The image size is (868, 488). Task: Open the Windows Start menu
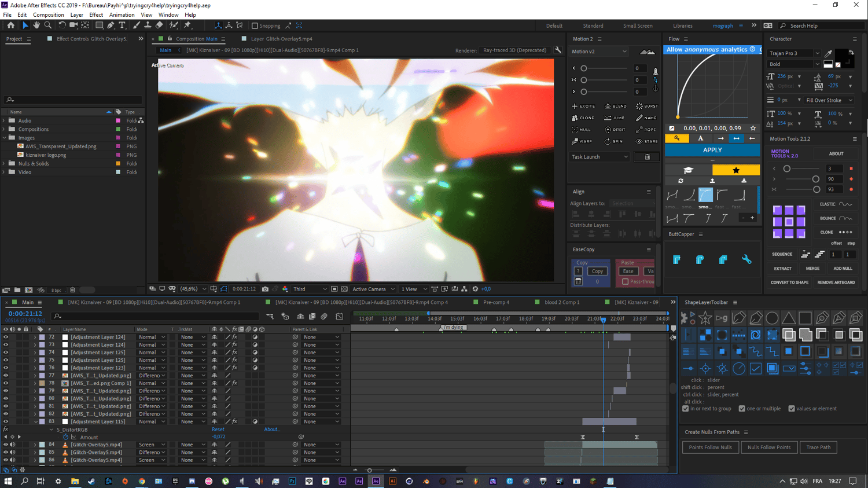pos(8,481)
